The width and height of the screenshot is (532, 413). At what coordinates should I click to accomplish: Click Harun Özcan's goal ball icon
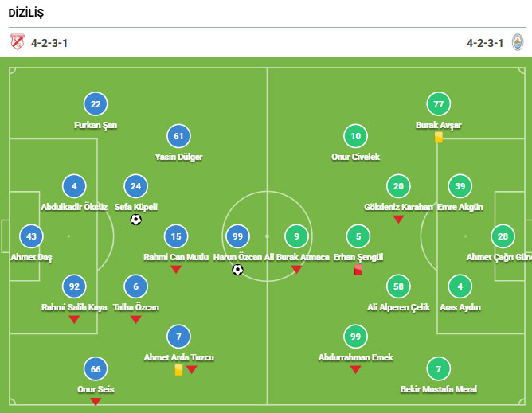coord(237,270)
